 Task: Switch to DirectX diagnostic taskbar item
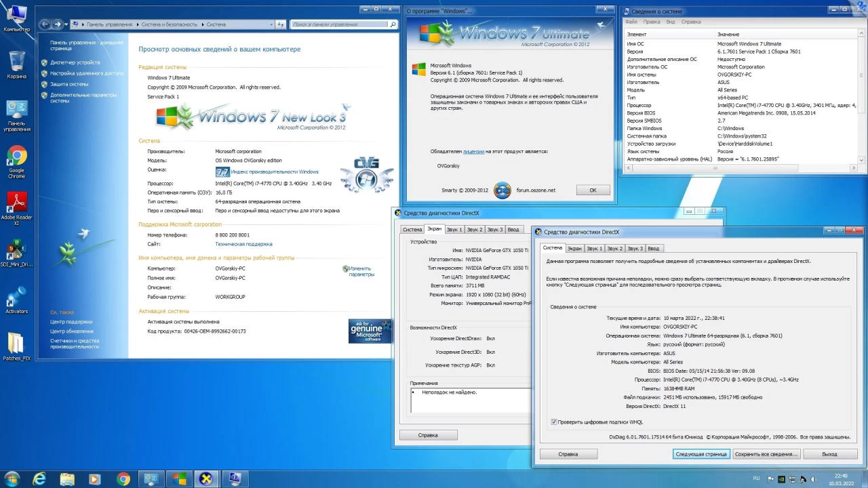click(206, 479)
